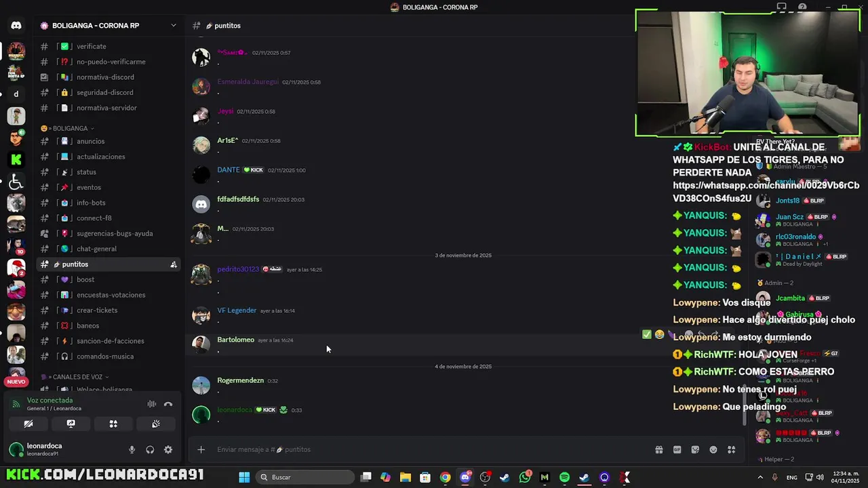This screenshot has height=488, width=868.
Task: Open accessibility server icon in sidebar
Action: 16,181
